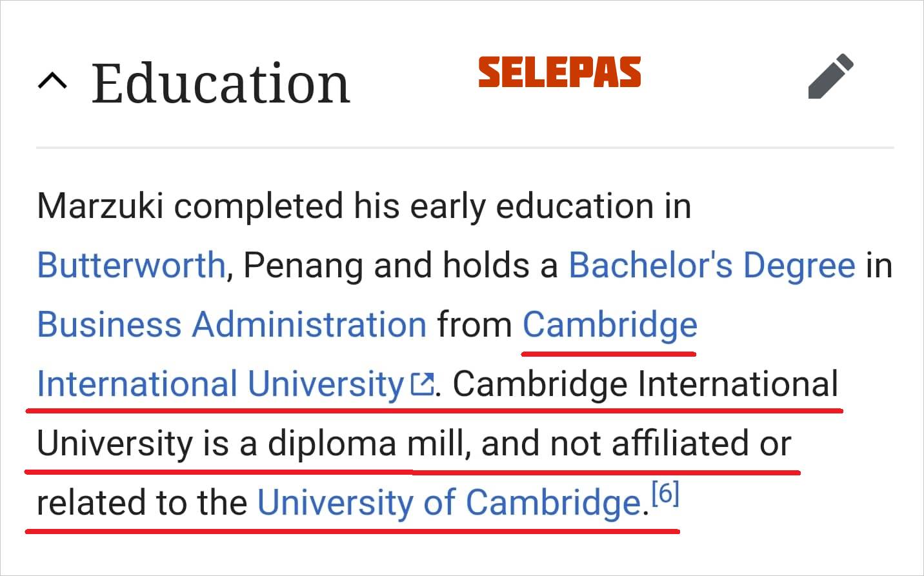Collapse the Education section chevron
The image size is (924, 576).
(52, 81)
